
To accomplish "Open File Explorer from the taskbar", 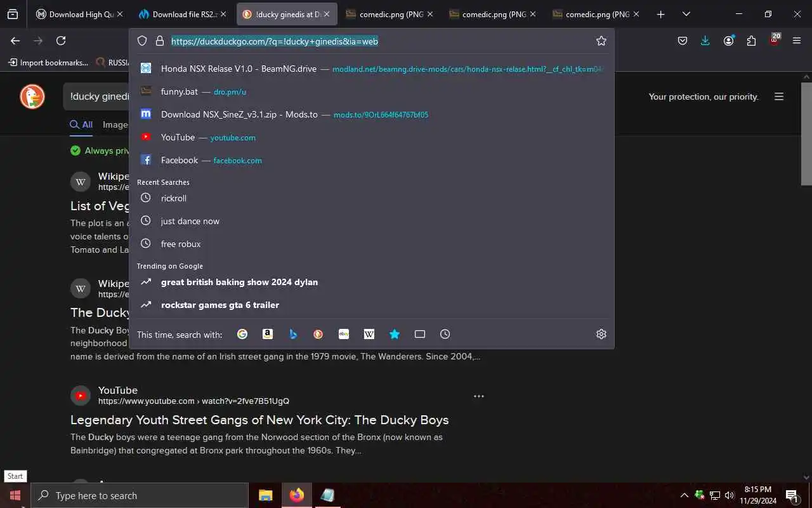I will 265,495.
